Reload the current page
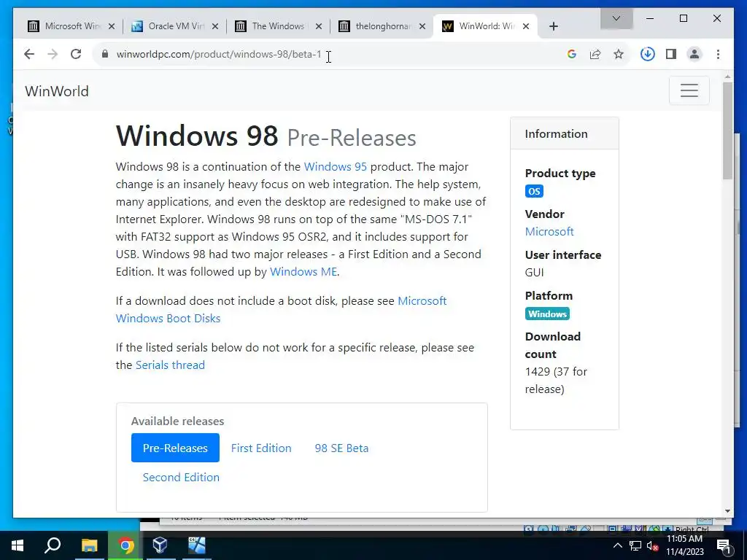Screen dimensions: 747x560 [x=76, y=54]
